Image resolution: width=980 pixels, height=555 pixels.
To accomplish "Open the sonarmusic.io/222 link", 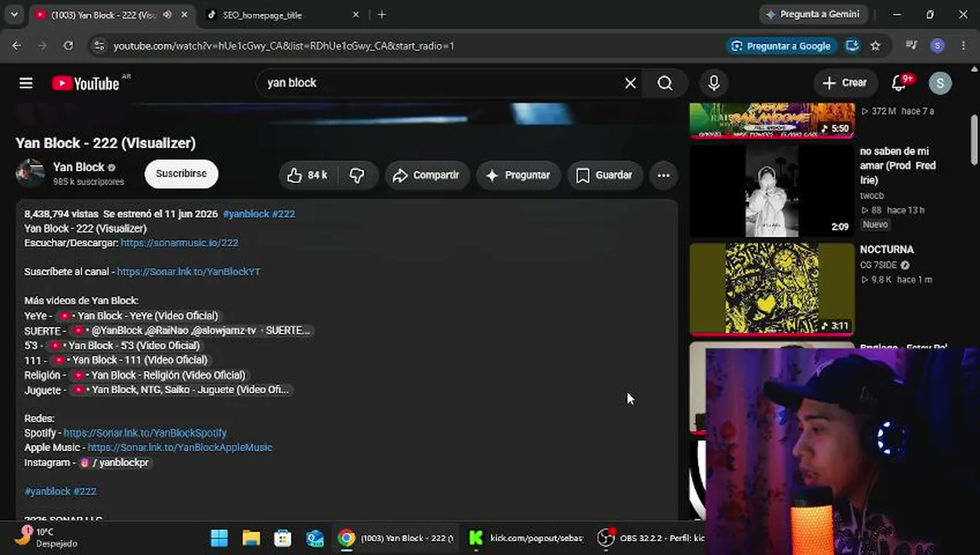I will click(x=180, y=243).
